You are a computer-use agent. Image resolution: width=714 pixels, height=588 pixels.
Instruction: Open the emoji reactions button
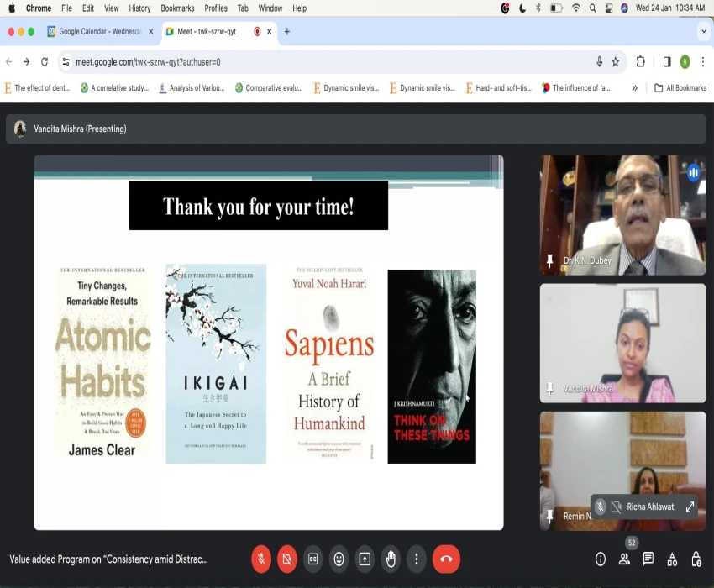(339, 559)
